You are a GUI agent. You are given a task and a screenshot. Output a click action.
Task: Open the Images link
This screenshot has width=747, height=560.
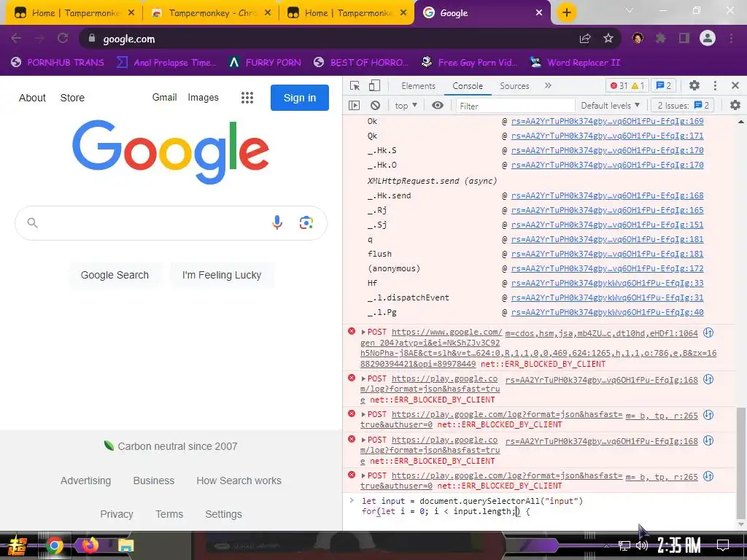coord(203,97)
